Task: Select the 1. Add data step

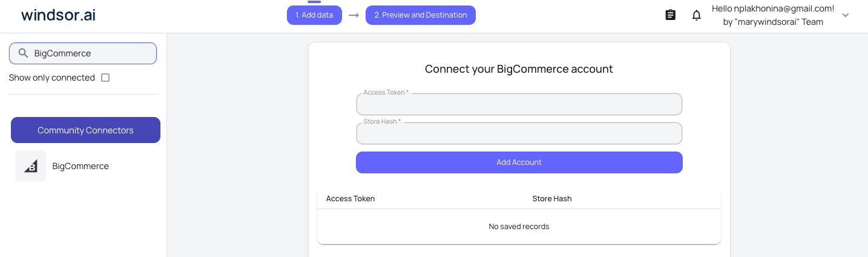Action: [314, 15]
